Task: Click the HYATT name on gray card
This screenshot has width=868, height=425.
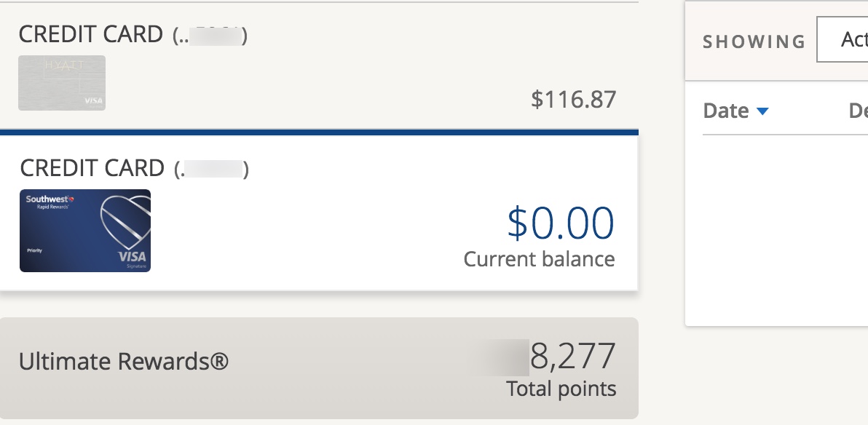Action: pos(65,65)
